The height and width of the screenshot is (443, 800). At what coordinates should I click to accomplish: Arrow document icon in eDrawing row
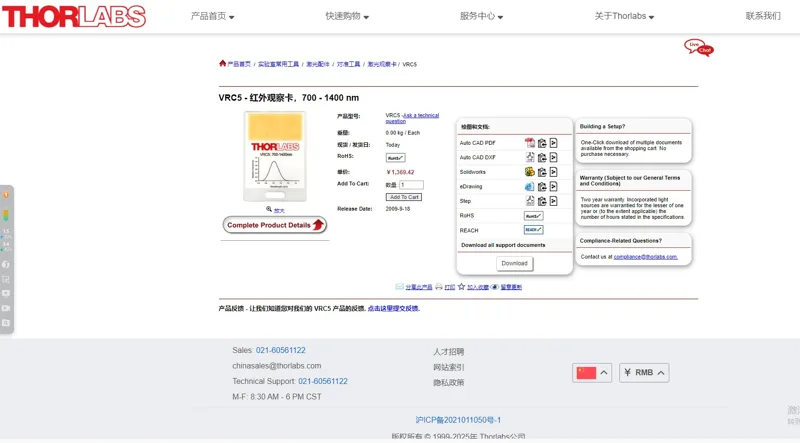tap(554, 186)
